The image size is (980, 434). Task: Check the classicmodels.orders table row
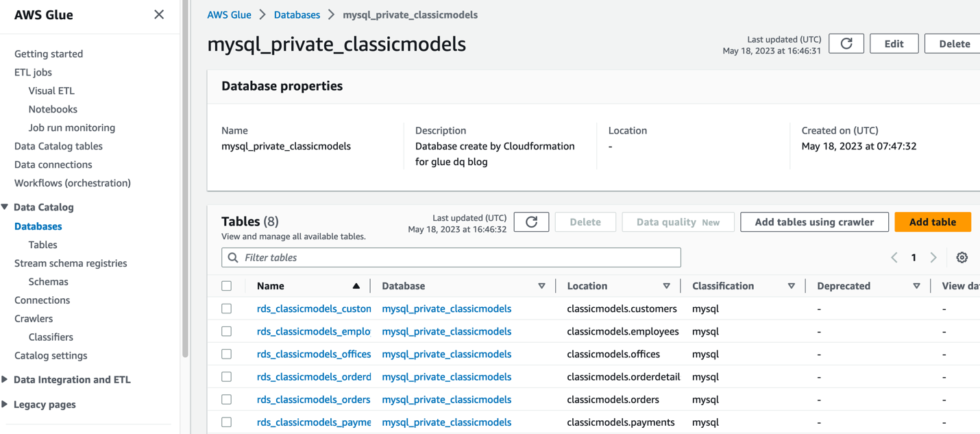tap(227, 399)
